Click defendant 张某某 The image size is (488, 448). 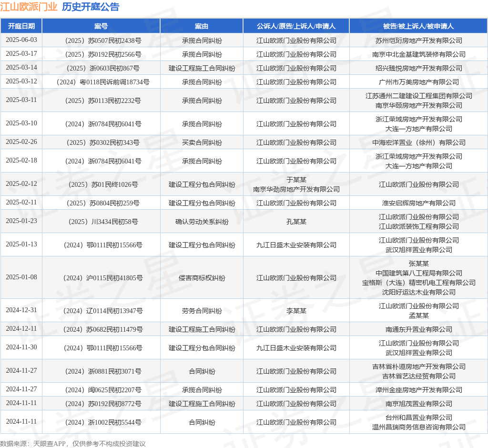[418, 264]
